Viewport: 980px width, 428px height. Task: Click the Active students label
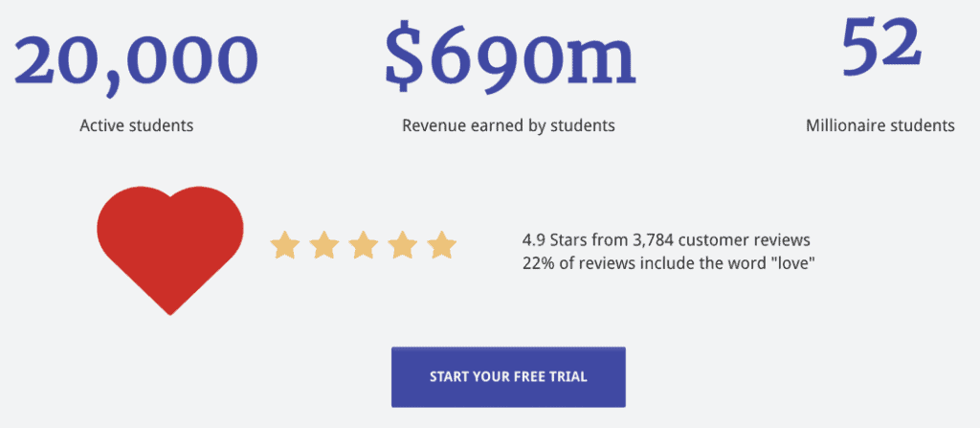(x=137, y=125)
